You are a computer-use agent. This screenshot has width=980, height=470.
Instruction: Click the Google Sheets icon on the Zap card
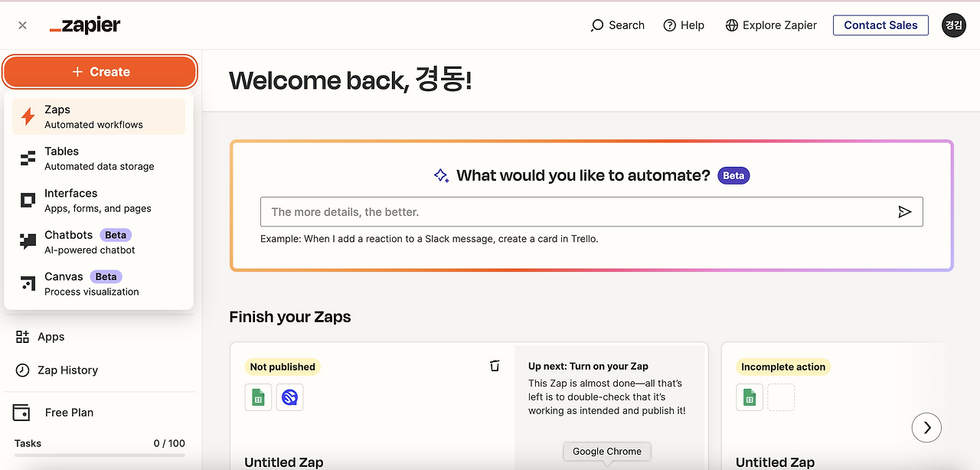click(x=258, y=397)
